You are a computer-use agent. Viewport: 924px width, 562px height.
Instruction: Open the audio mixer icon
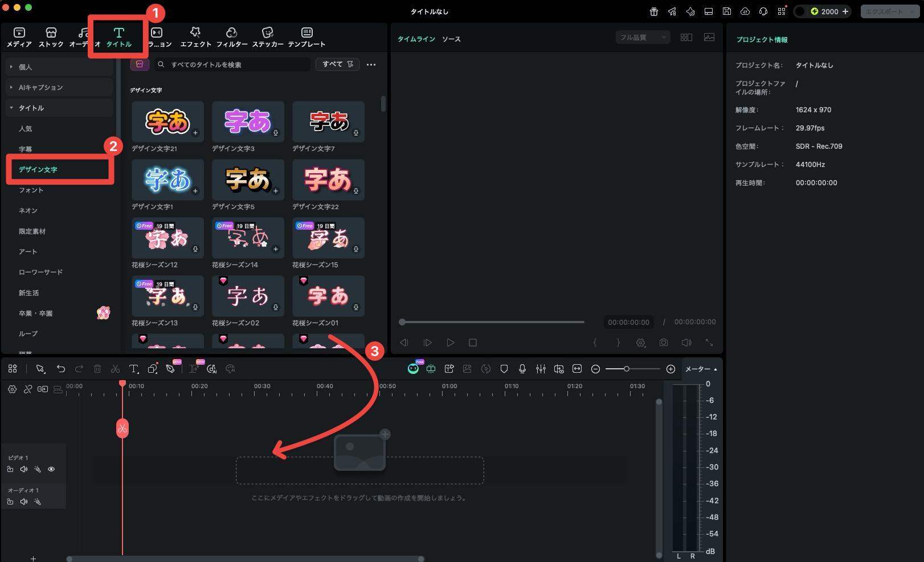coord(540,369)
